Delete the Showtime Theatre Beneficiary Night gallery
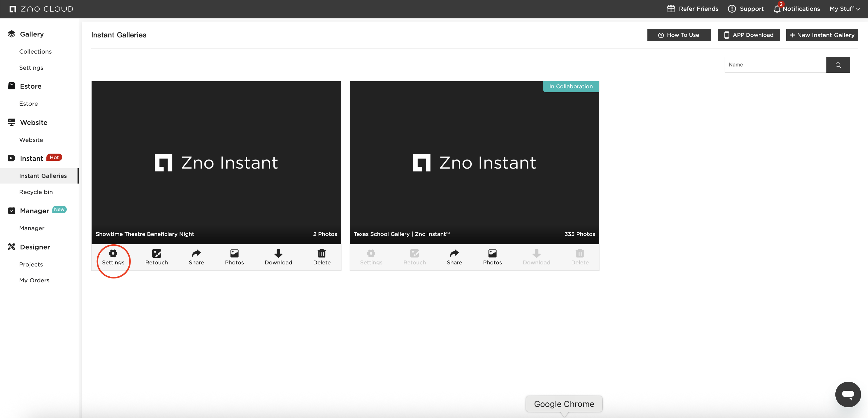Viewport: 868px width, 418px height. (321, 257)
